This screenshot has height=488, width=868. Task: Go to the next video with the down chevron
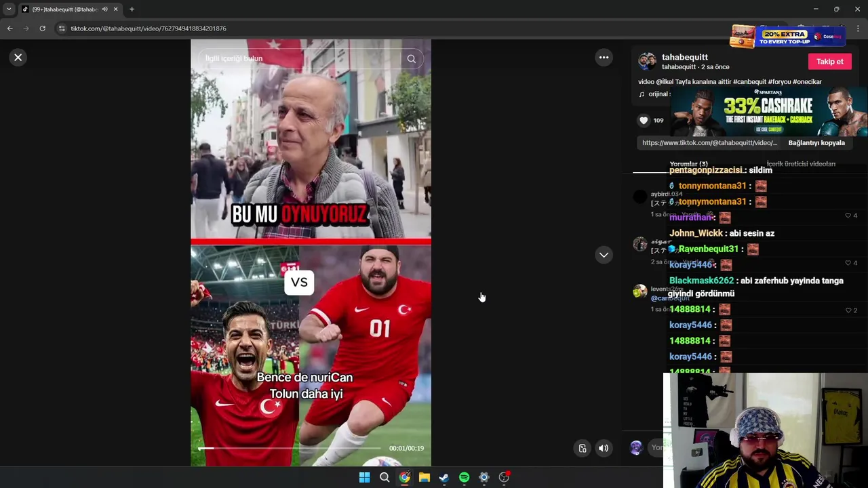(604, 255)
